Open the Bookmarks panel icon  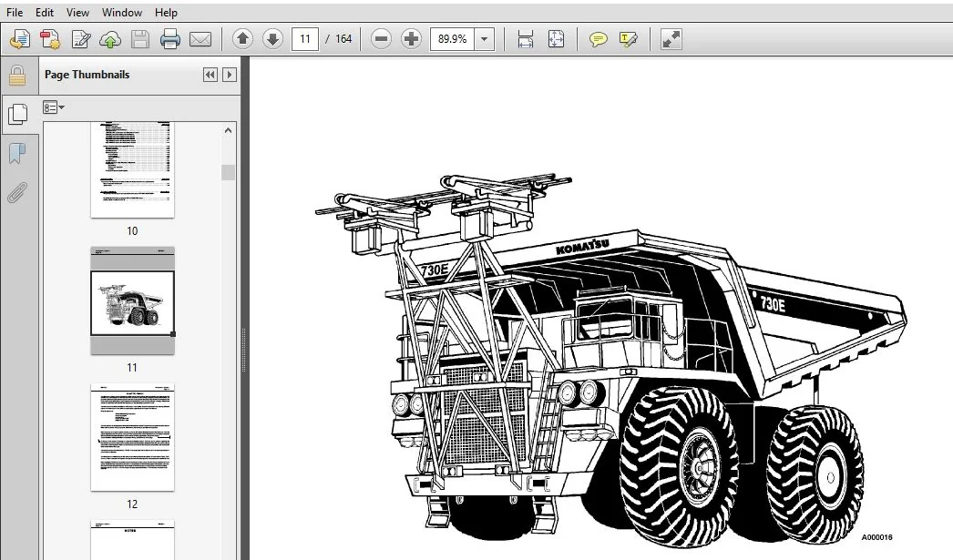(x=17, y=153)
